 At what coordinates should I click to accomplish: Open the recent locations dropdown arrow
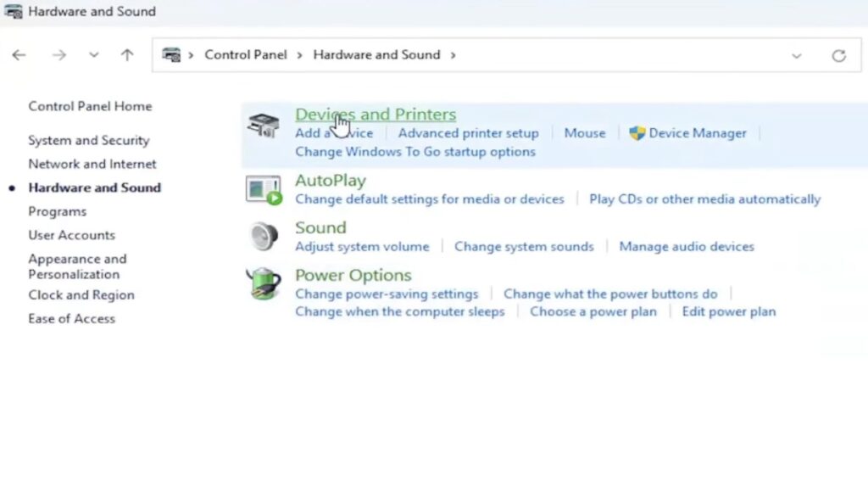93,55
